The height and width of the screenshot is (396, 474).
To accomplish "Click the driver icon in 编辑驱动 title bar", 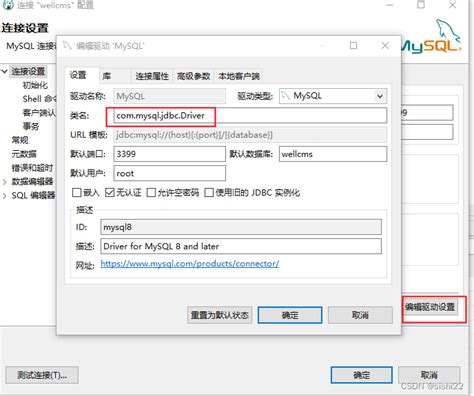I will (x=68, y=45).
